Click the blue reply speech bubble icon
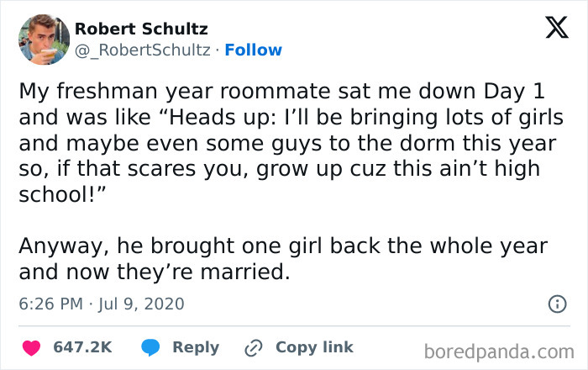Viewport: 588px width, 370px height. point(149,347)
